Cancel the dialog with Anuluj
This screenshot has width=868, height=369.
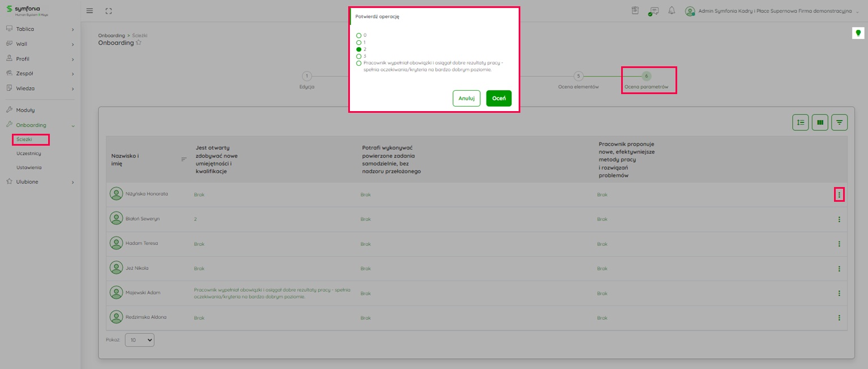point(466,98)
